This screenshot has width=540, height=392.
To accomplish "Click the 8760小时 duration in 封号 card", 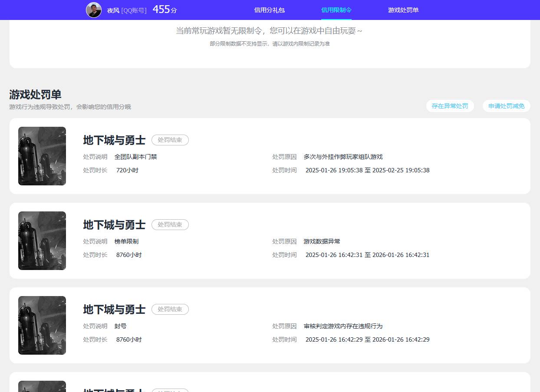I will pos(129,339).
